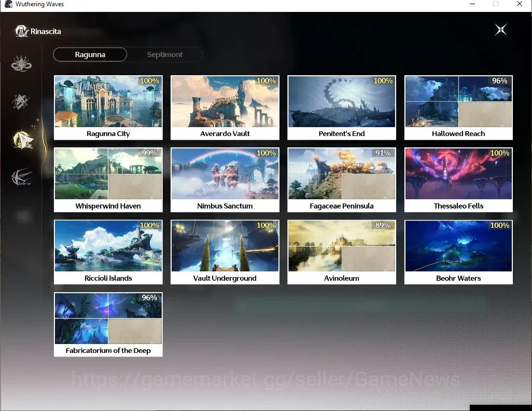The width and height of the screenshot is (532, 411).
Task: Select the fourth region emblem in sidebar
Action: tap(22, 176)
